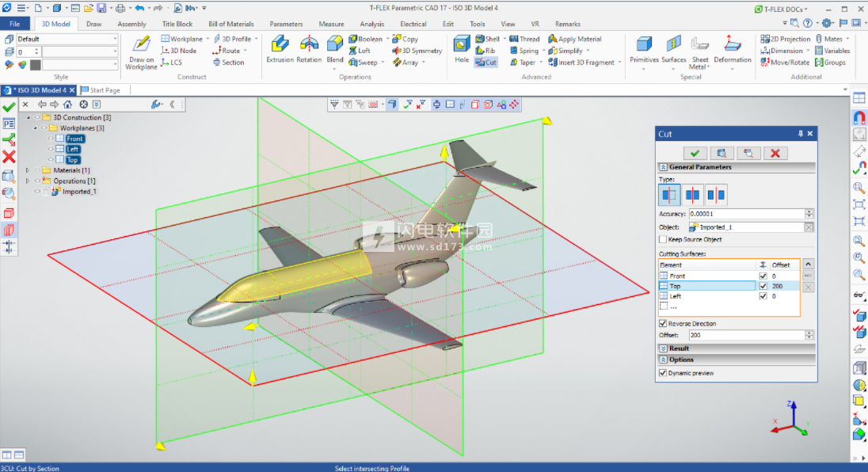Viewport: 868px width, 472px height.
Task: Open the Default style dropdown
Action: click(x=115, y=40)
